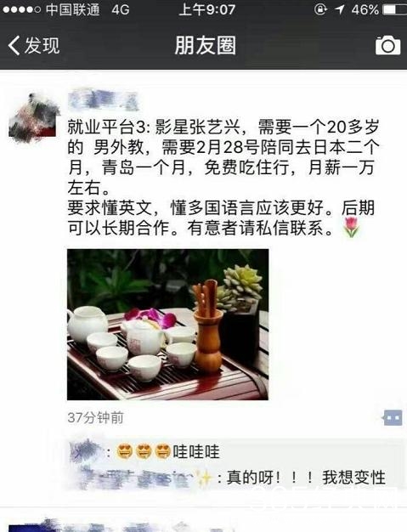The height and width of the screenshot is (532, 407).
Task: Tap the 上午9:07 clock in the status bar
Action: pos(206,9)
